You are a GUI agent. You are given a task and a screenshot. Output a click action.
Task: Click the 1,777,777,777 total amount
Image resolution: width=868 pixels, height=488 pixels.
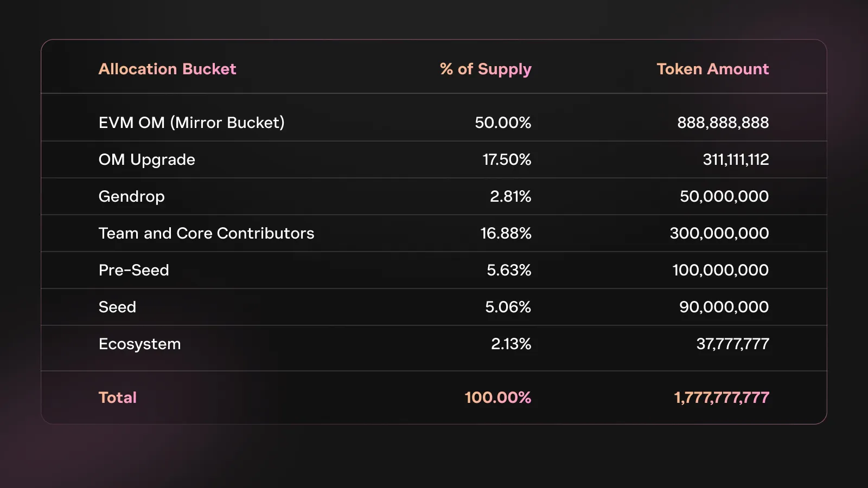[721, 397]
